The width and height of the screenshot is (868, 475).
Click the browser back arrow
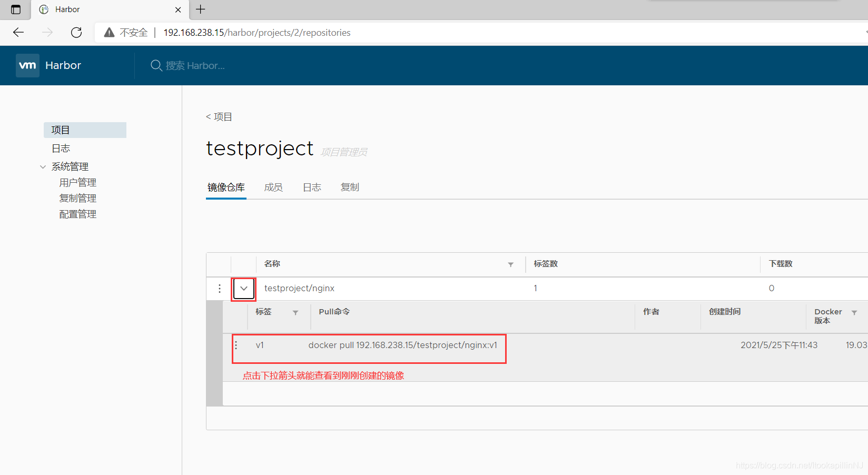[18, 32]
